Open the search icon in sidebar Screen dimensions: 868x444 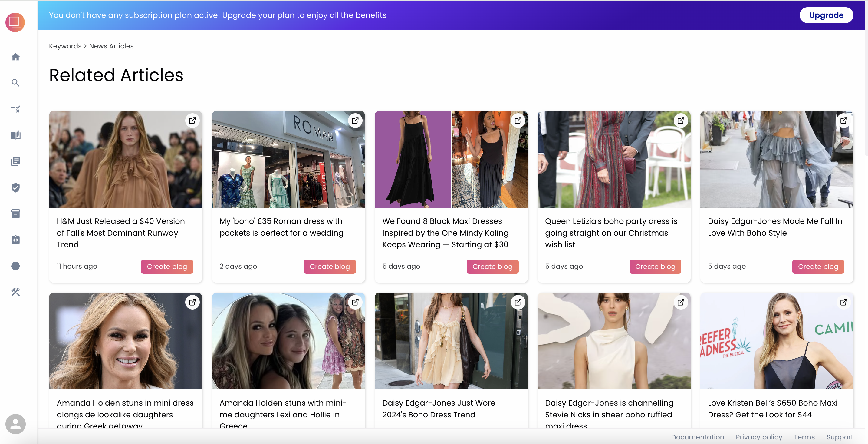(15, 83)
